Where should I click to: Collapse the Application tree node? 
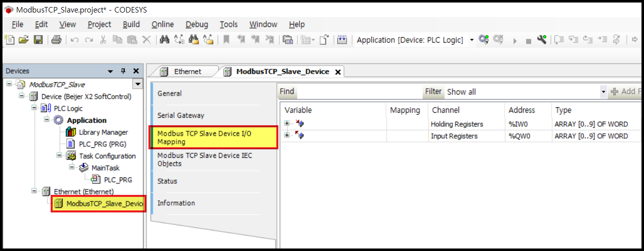pos(46,120)
